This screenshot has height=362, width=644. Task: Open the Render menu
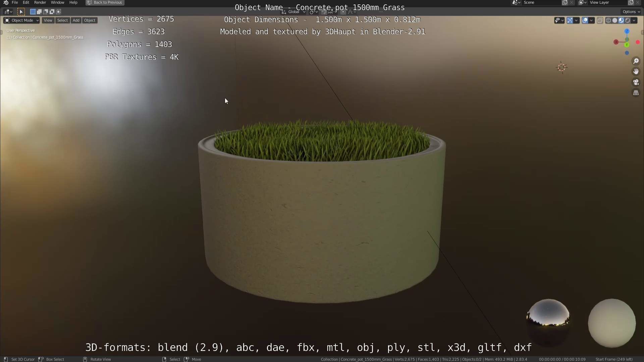(x=40, y=2)
